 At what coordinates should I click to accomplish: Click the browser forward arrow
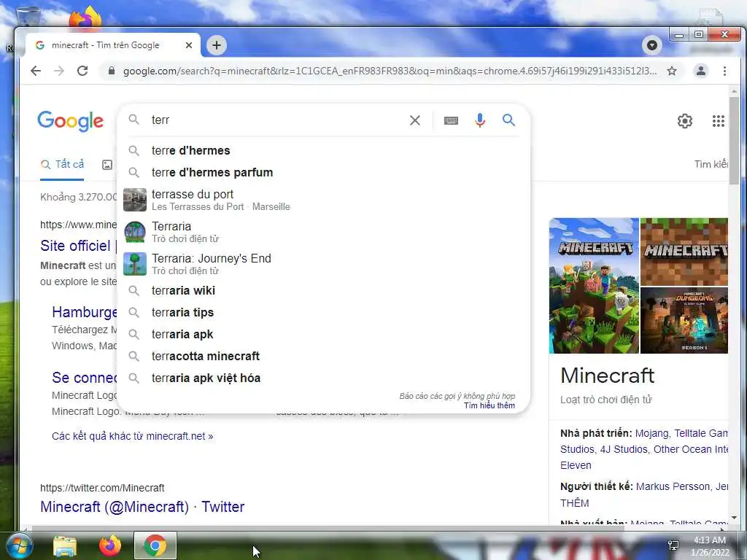[x=59, y=71]
